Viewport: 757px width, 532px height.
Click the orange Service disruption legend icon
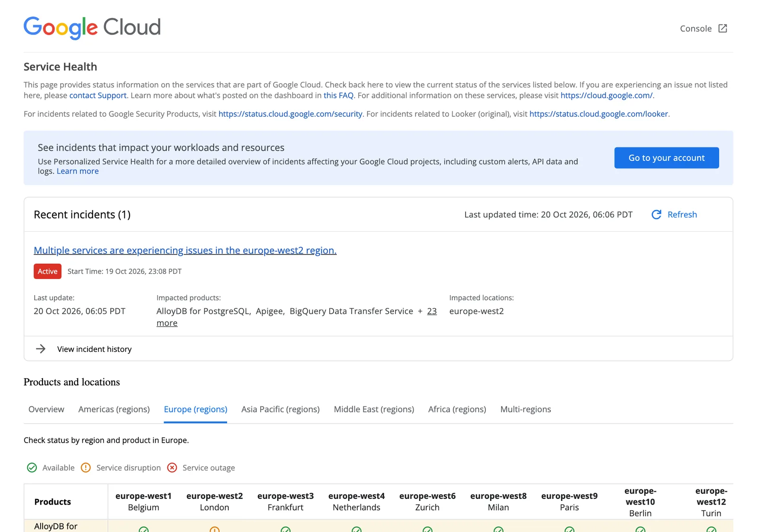(86, 468)
